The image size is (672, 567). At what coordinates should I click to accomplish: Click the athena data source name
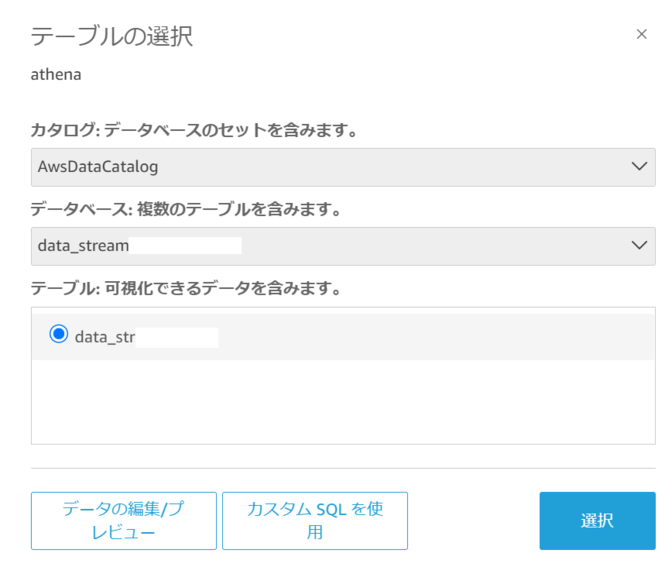pos(56,74)
